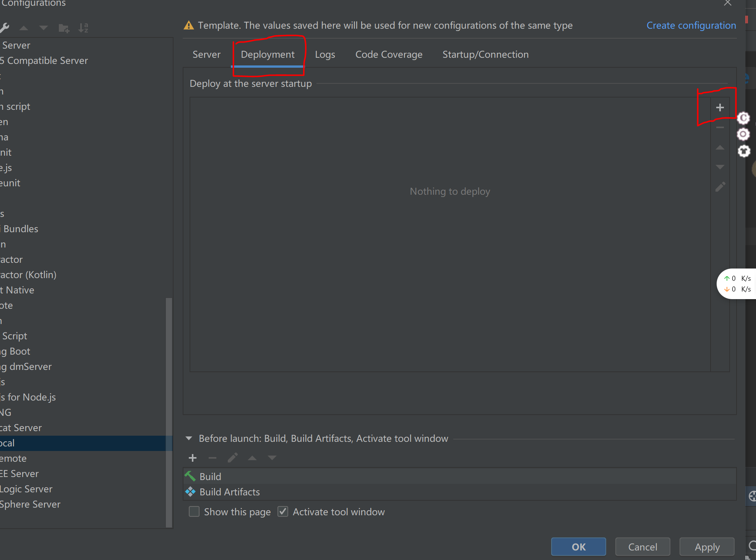This screenshot has width=756, height=560.
Task: Edit the selected Before launch task
Action: tap(232, 458)
